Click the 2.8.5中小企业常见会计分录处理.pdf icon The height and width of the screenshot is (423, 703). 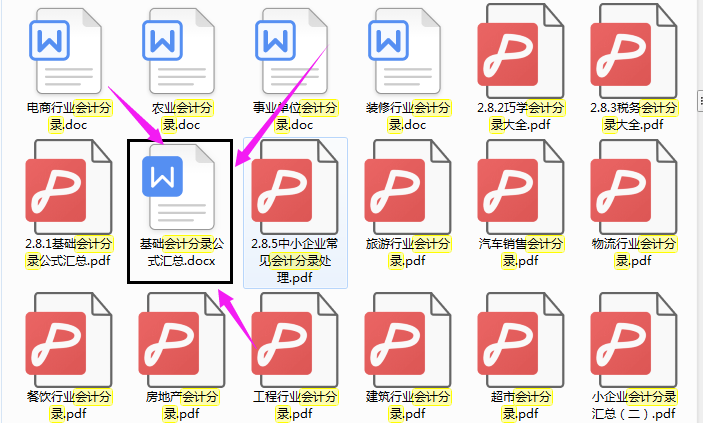(295, 187)
